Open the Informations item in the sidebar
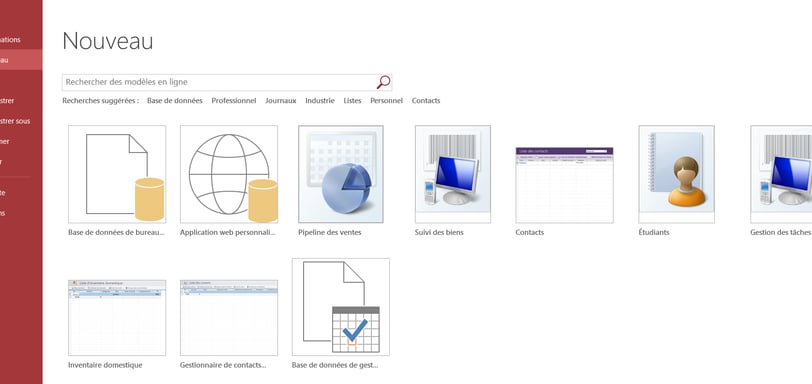 pyautogui.click(x=21, y=39)
